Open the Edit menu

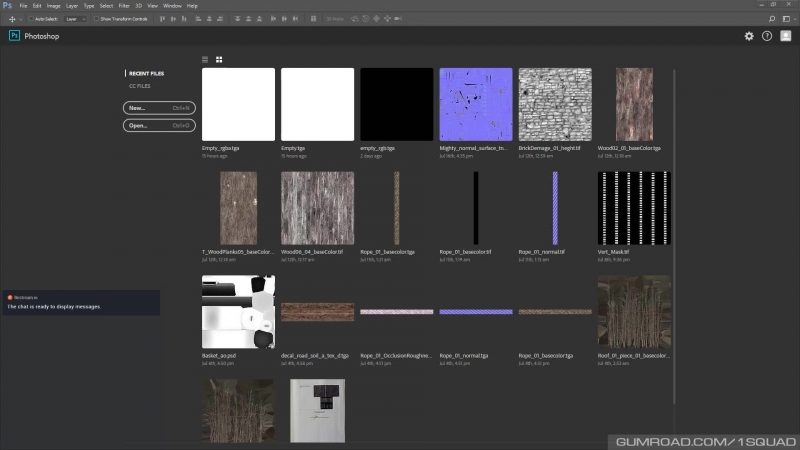pos(37,6)
